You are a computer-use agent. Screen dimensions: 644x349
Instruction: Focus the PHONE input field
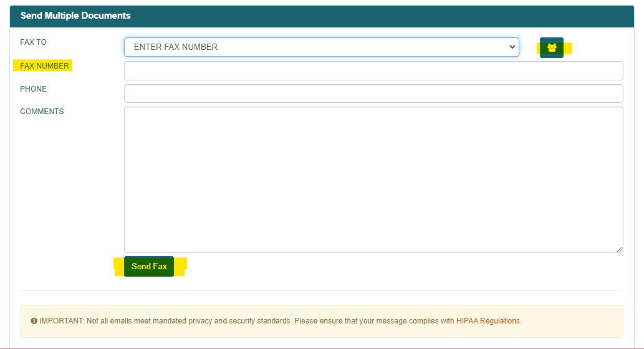[373, 93]
